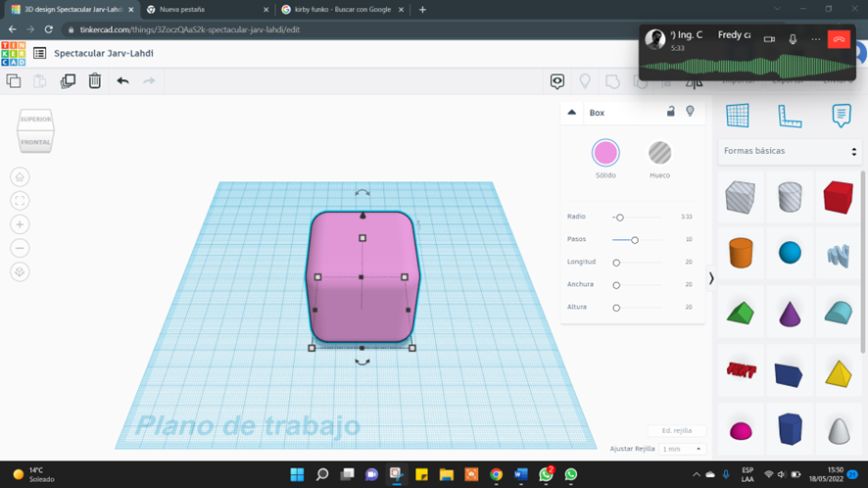This screenshot has width=868, height=488.
Task: Select the teal round roof shape
Action: [838, 313]
